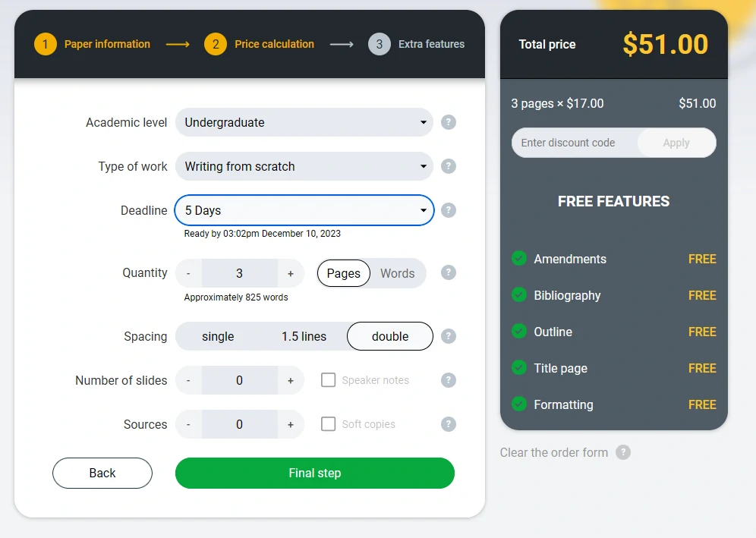Open the Sources question mark icon
Screen dimensions: 756x538
[x=448, y=424]
